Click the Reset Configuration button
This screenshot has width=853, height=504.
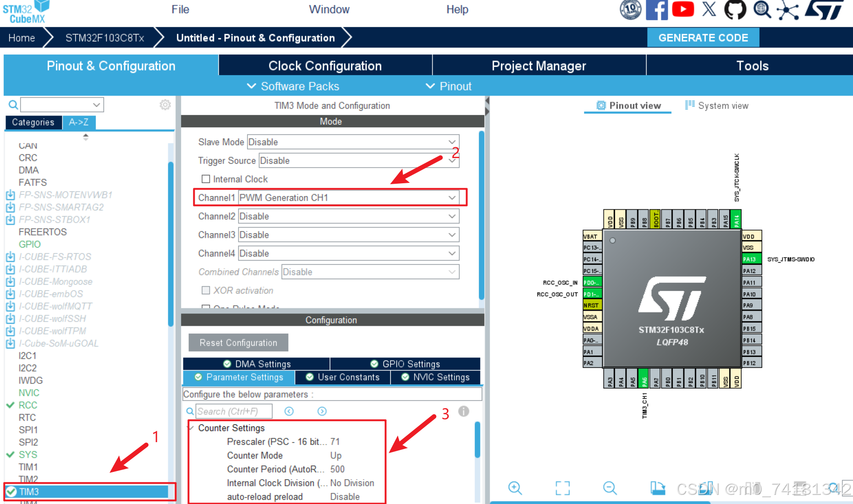pos(238,343)
